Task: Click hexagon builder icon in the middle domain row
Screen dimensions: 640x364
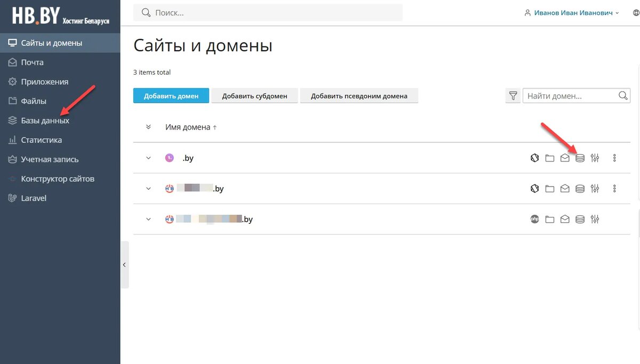Action: [x=534, y=189]
